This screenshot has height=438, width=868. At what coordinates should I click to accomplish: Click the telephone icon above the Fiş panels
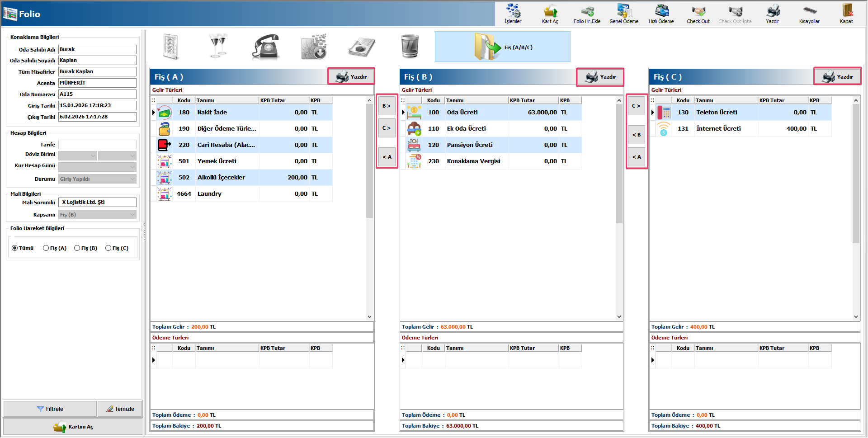point(266,47)
